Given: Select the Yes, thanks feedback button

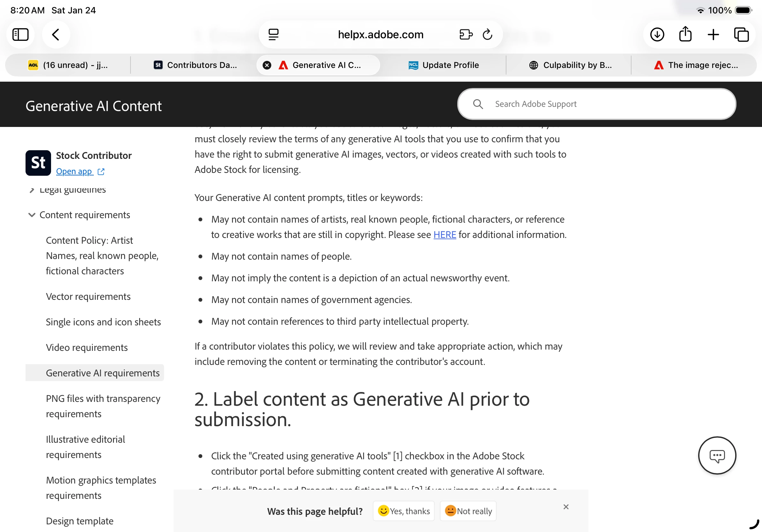Looking at the screenshot, I should pos(404,511).
